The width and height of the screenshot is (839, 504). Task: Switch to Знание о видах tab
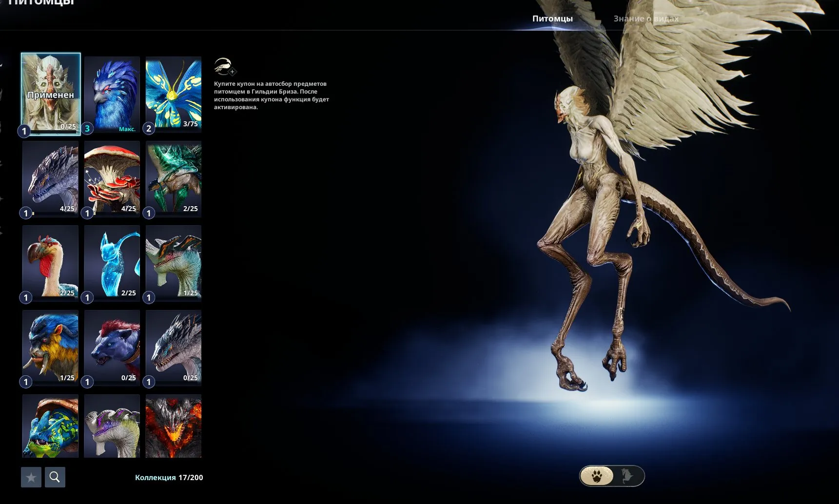pos(646,19)
